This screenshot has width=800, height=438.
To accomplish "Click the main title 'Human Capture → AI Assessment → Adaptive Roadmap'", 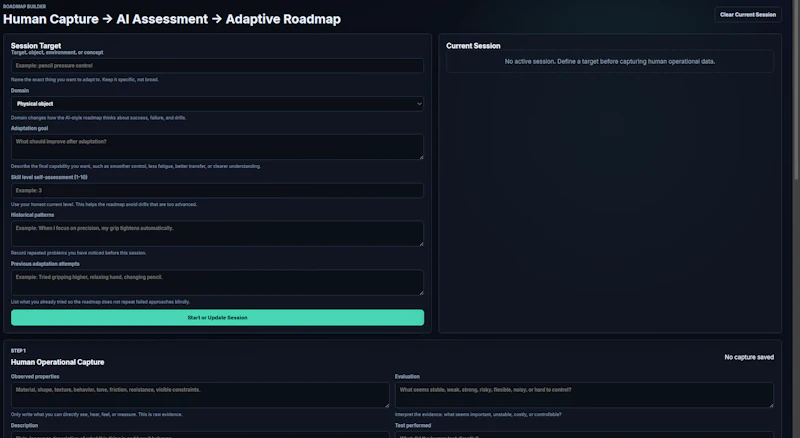I will pyautogui.click(x=172, y=19).
